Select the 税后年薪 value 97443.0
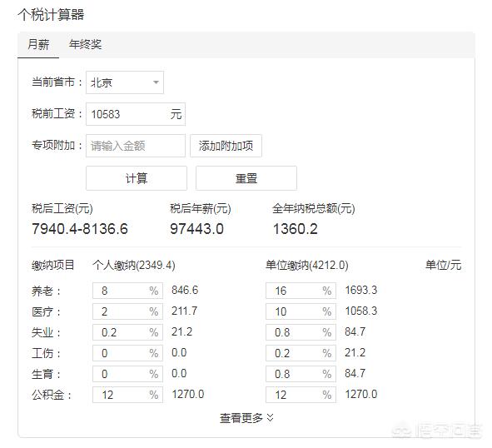Image resolution: width=492 pixels, height=448 pixels. (x=196, y=228)
